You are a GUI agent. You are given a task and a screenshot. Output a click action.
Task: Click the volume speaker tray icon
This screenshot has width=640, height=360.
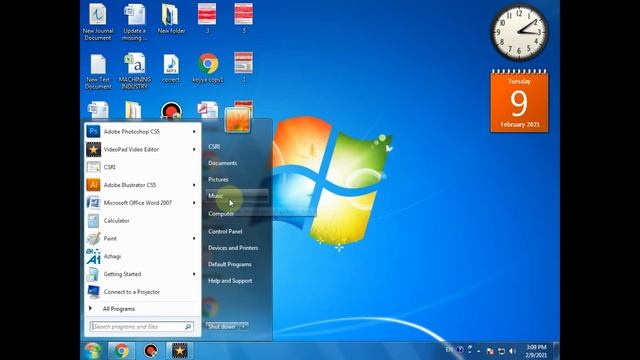pyautogui.click(x=512, y=351)
